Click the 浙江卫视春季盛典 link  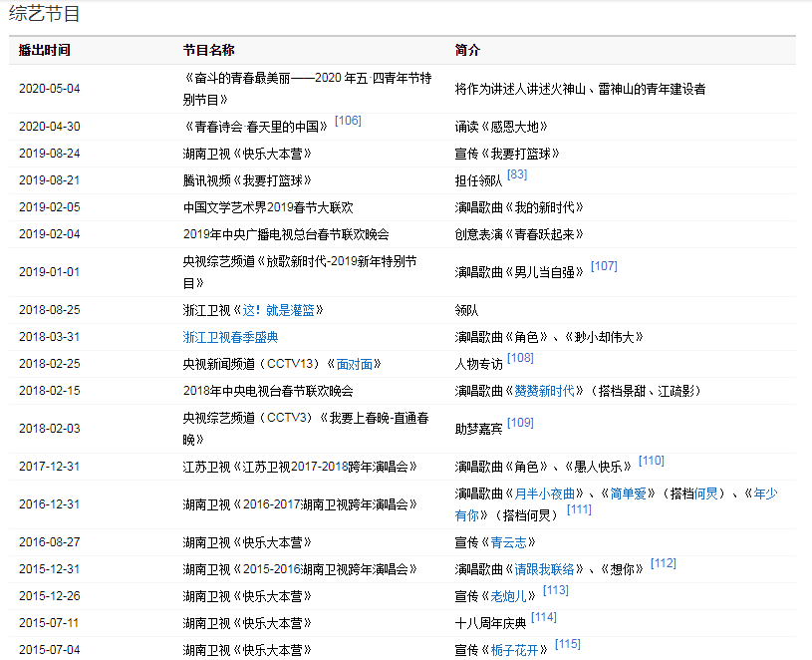[x=230, y=337]
